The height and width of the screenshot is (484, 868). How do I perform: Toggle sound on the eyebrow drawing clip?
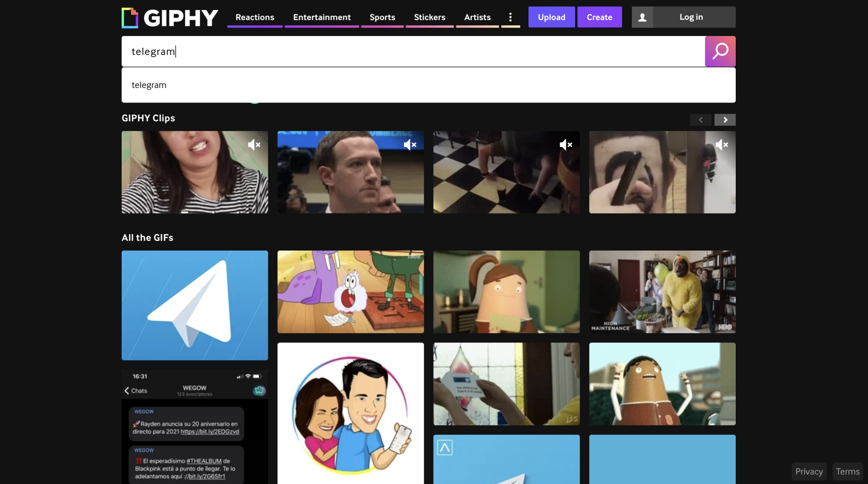(721, 145)
